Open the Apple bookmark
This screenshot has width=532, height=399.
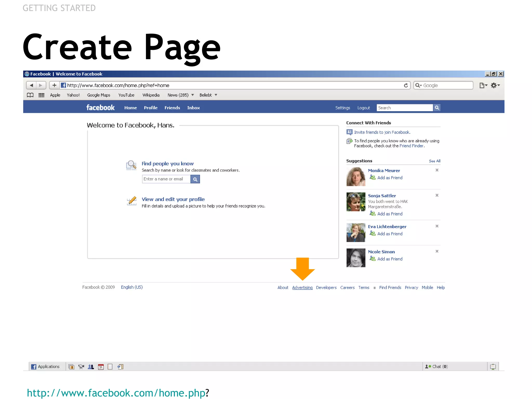click(55, 95)
